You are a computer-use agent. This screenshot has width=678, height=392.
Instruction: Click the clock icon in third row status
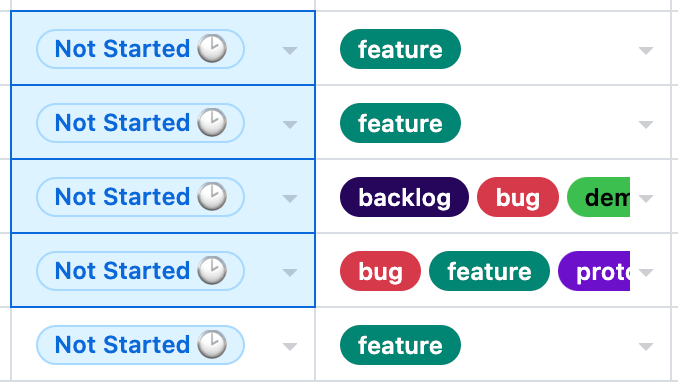coord(212,196)
